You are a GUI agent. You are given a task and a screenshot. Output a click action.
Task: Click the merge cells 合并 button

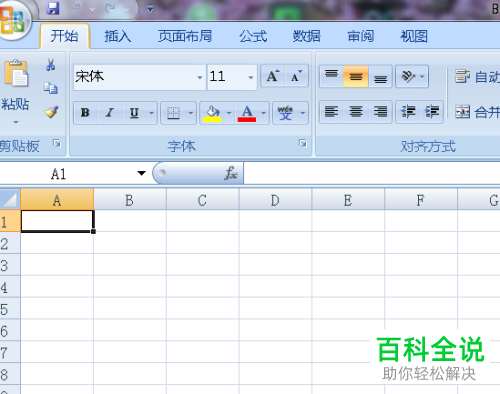(x=477, y=112)
